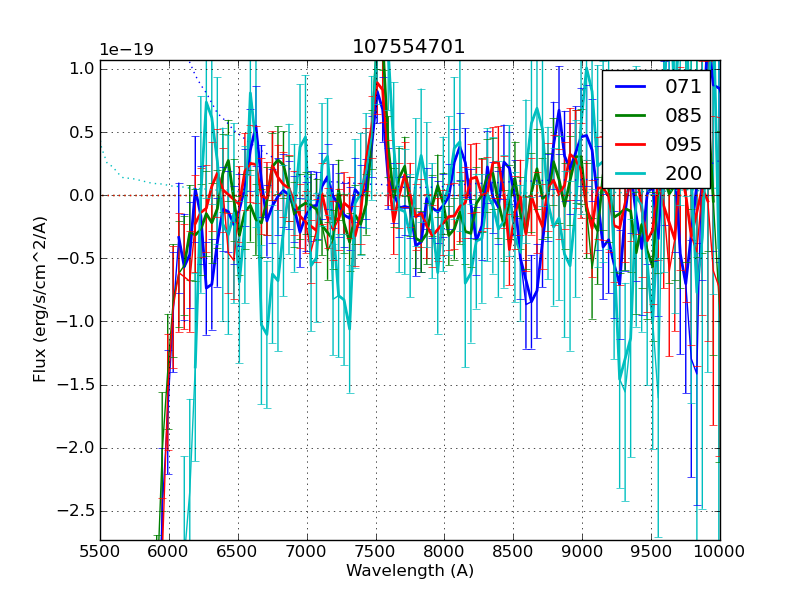
Task: Click the blue line swatch in legend
Action: pos(631,87)
